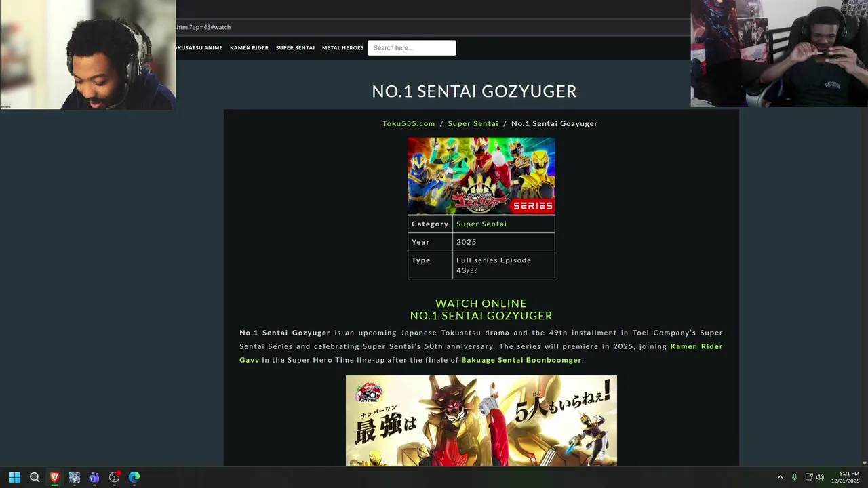Screen dimensions: 868x488
Task: Click the page scrollbar down arrow
Action: click(x=863, y=463)
